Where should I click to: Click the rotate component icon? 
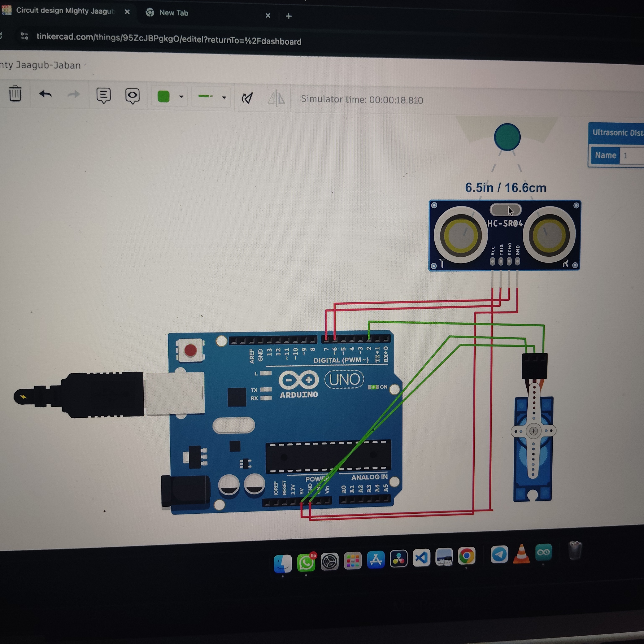pyautogui.click(x=247, y=98)
